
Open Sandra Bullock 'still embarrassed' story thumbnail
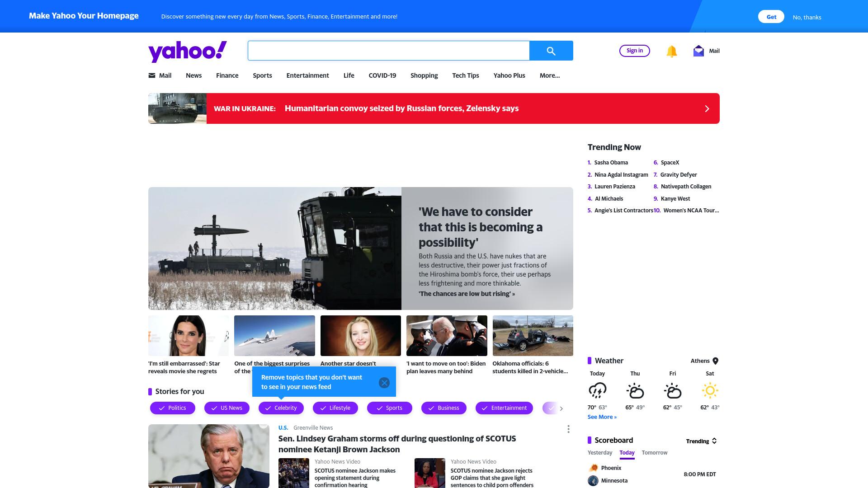click(x=189, y=336)
